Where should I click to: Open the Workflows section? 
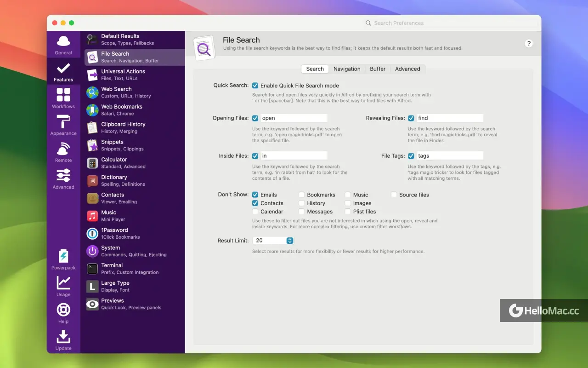tap(63, 98)
